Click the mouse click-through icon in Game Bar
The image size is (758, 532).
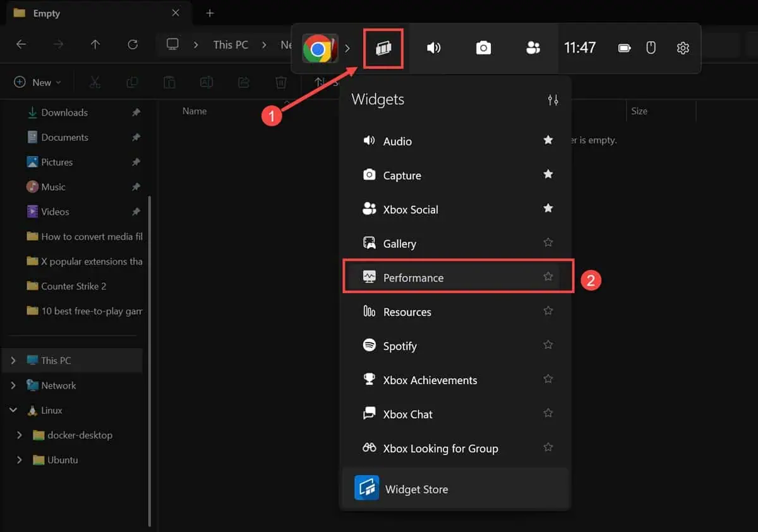click(x=651, y=48)
